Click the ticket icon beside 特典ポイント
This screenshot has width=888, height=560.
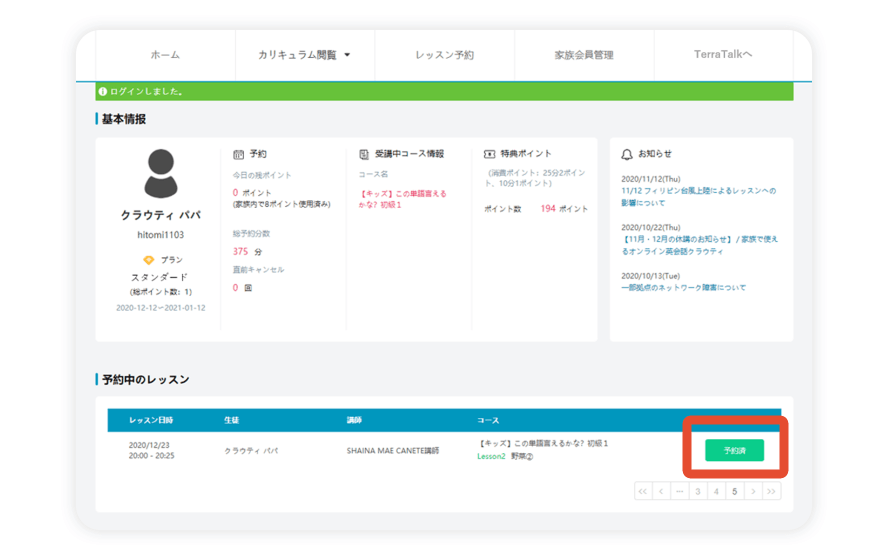pyautogui.click(x=489, y=155)
